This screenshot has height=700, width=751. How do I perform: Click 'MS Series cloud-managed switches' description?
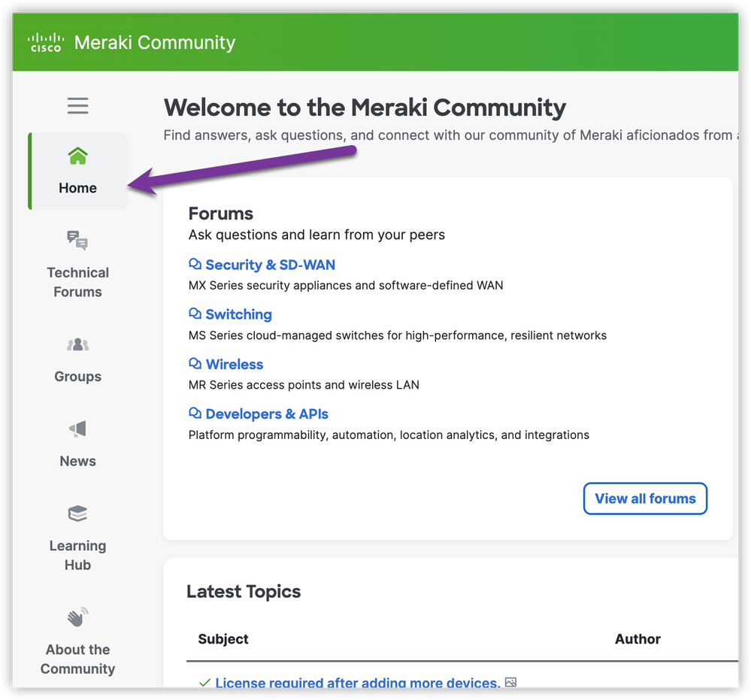tap(398, 335)
